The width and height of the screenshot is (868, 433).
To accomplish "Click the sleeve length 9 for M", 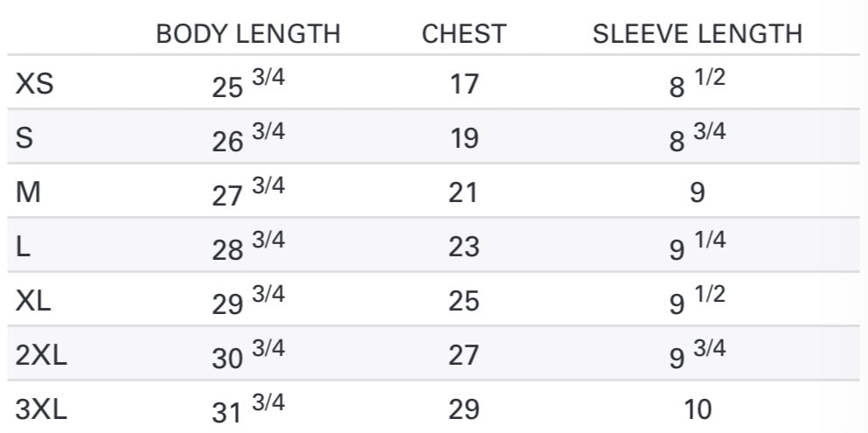I will point(698,193).
